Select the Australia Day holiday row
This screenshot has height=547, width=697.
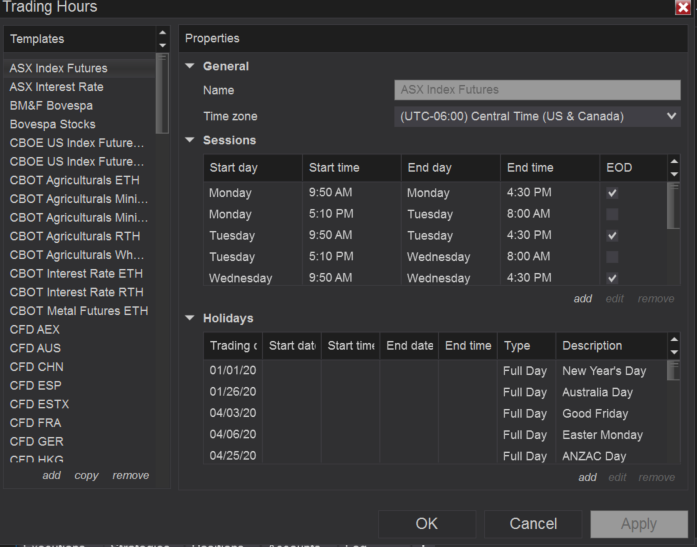(436, 392)
